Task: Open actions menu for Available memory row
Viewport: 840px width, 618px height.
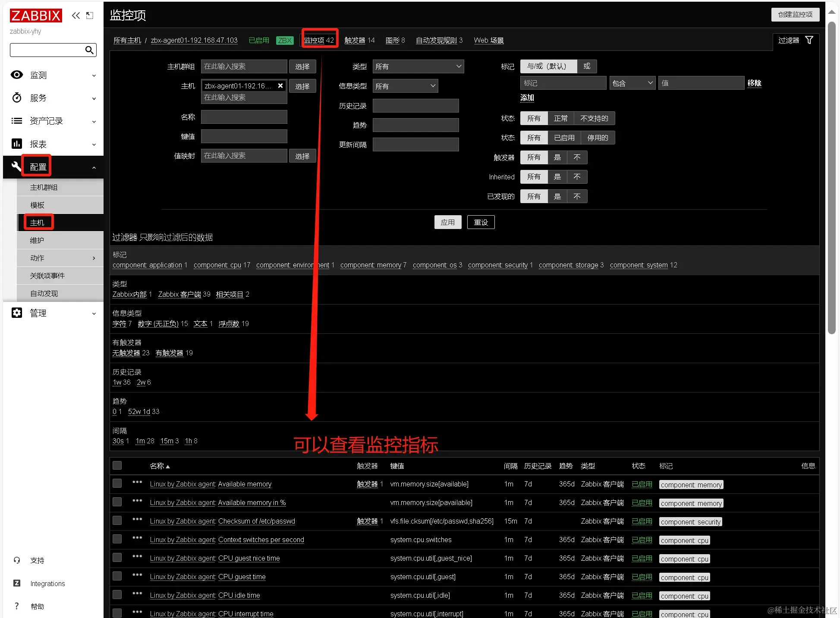Action: click(137, 482)
